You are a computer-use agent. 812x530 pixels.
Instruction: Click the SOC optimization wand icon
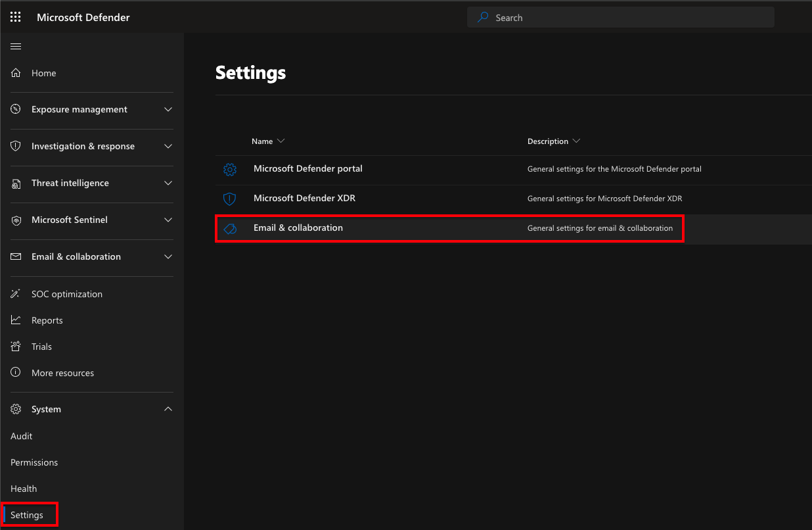(16, 294)
